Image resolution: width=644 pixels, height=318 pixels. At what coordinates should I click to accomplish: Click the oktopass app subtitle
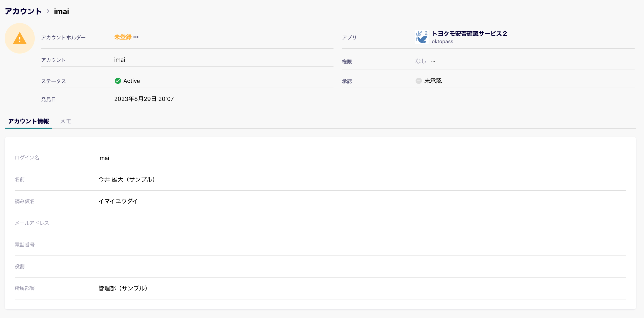tap(442, 42)
